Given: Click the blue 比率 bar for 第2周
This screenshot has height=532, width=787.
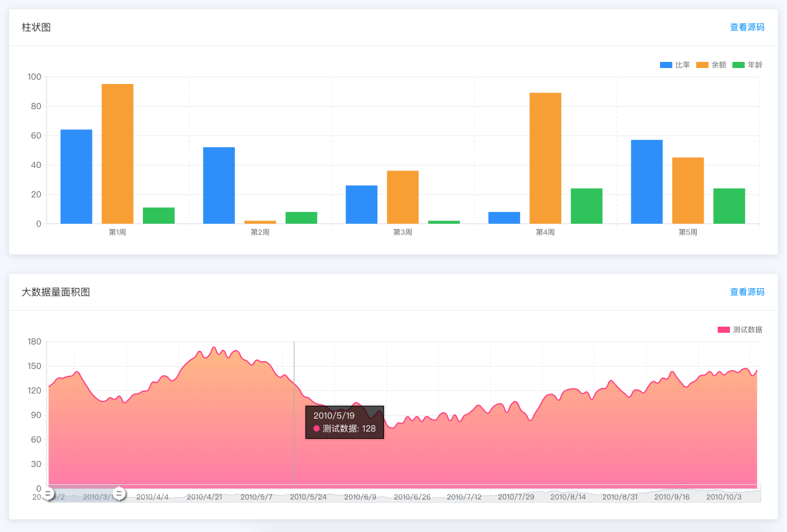Looking at the screenshot, I should [x=219, y=186].
